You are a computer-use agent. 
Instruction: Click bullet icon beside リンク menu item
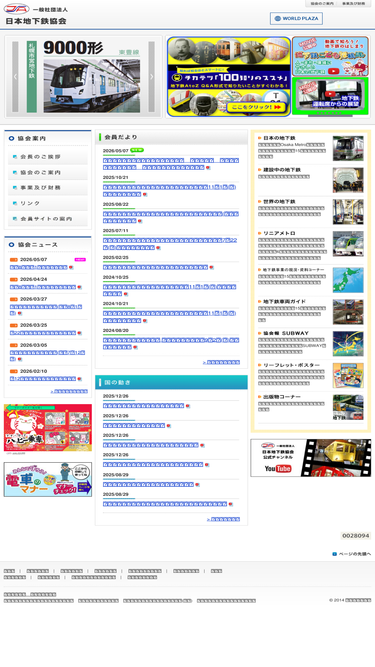pos(15,203)
